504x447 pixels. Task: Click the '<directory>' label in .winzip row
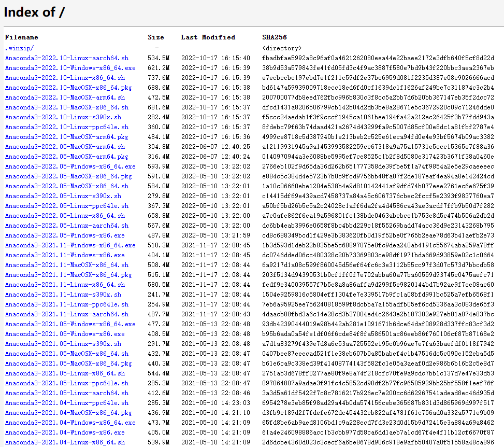click(282, 48)
